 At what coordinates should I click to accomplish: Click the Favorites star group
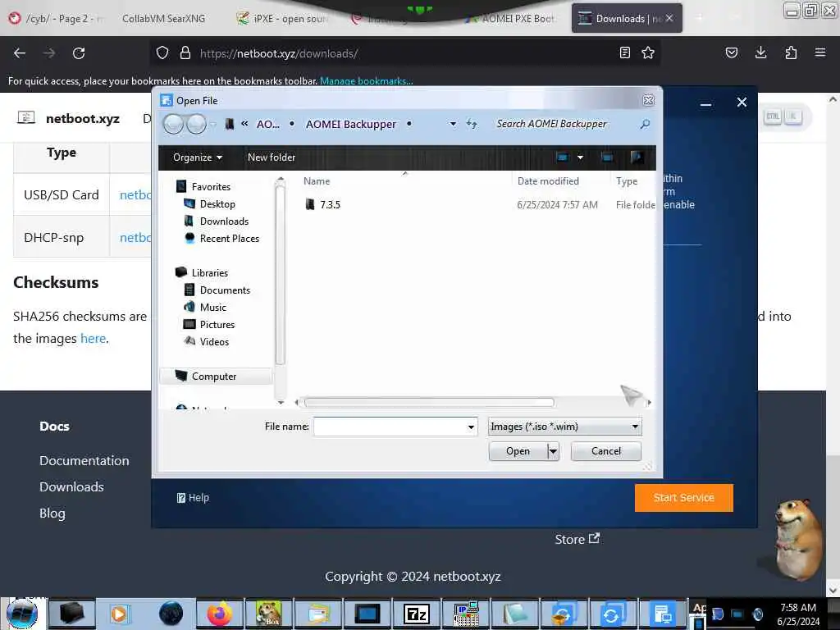click(211, 186)
